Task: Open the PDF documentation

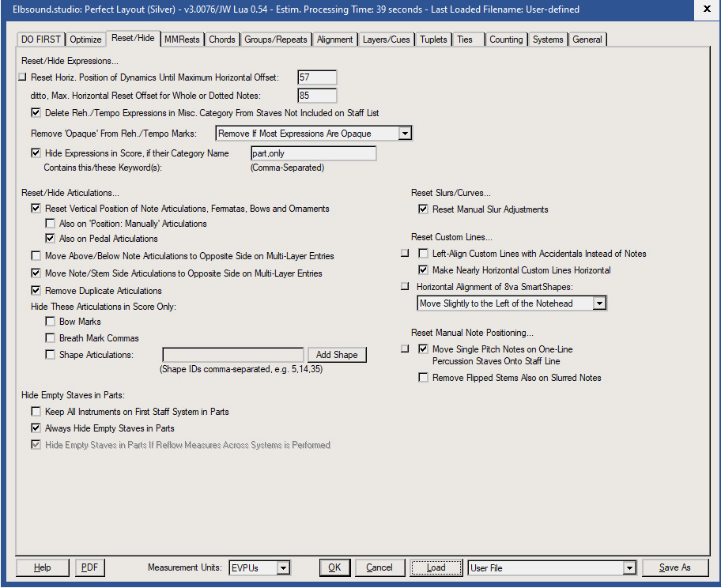Action: (89, 567)
